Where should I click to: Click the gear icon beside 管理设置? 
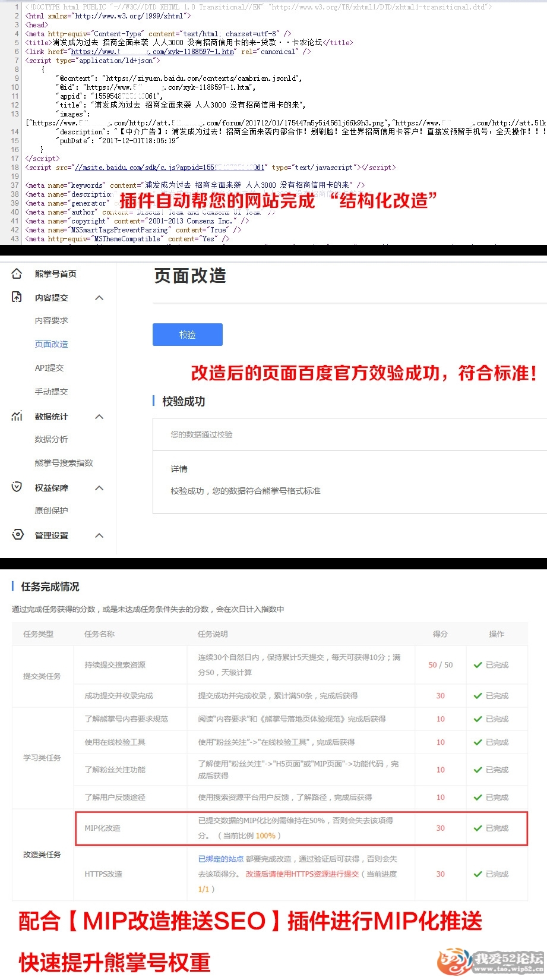point(18,534)
